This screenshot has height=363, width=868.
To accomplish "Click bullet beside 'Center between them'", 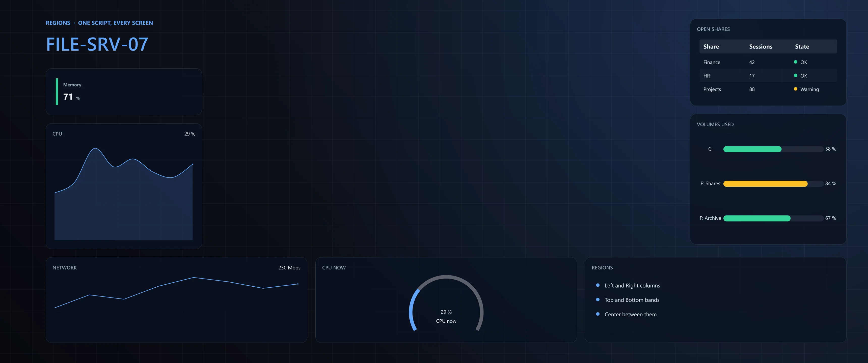I will [598, 314].
